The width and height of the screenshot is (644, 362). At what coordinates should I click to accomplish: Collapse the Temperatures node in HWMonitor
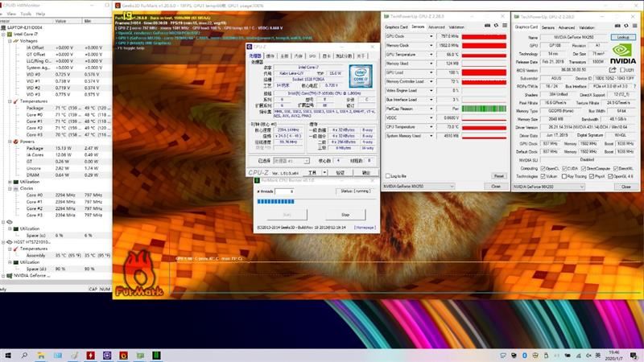(x=10, y=101)
